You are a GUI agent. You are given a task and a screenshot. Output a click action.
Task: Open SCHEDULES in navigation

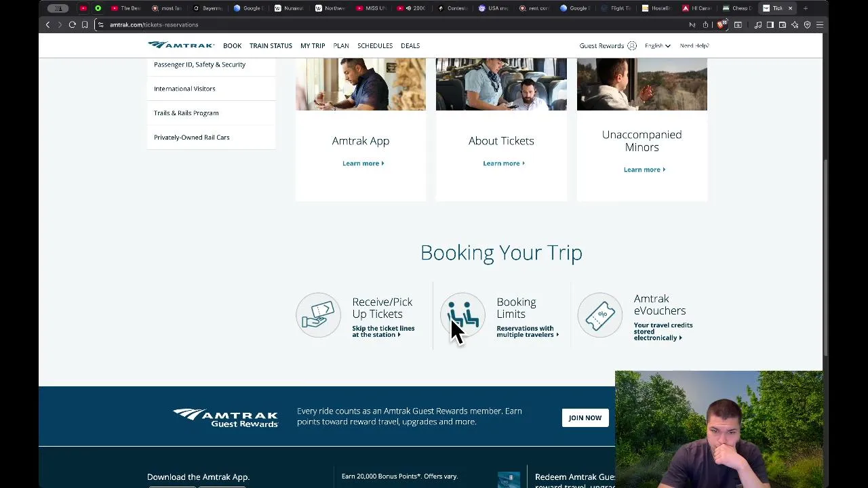click(375, 45)
